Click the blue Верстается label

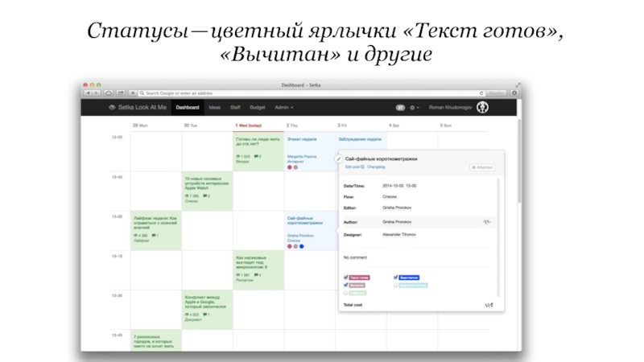point(409,278)
